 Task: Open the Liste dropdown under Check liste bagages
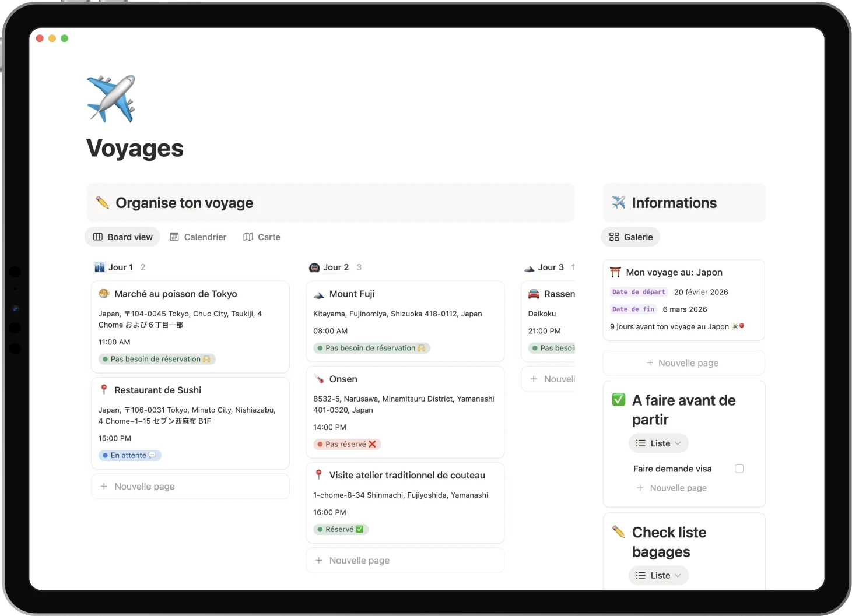[658, 575]
